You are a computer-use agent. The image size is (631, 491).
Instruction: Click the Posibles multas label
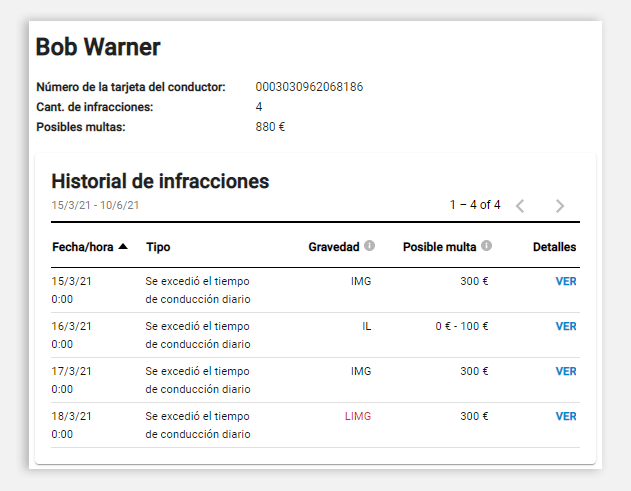coord(81,127)
